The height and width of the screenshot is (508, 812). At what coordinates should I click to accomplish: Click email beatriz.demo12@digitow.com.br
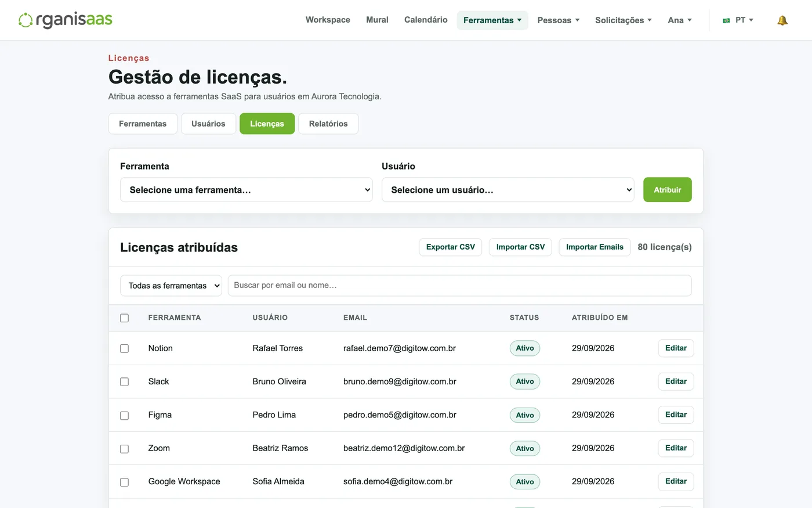pyautogui.click(x=404, y=448)
